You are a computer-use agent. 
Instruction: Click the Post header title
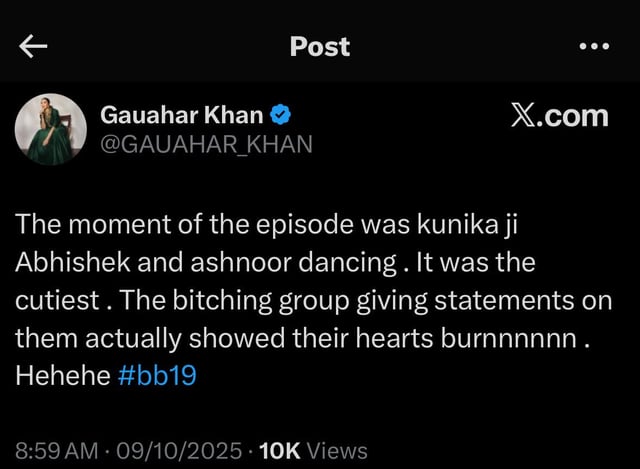pos(319,46)
